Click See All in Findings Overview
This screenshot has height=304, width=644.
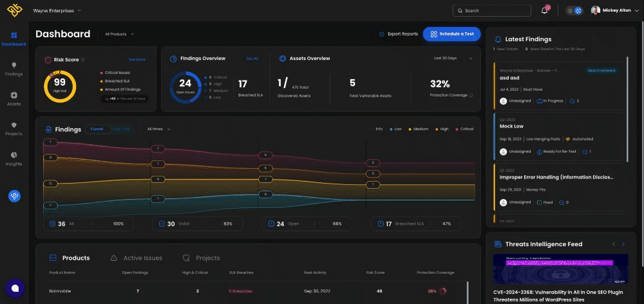tap(252, 59)
